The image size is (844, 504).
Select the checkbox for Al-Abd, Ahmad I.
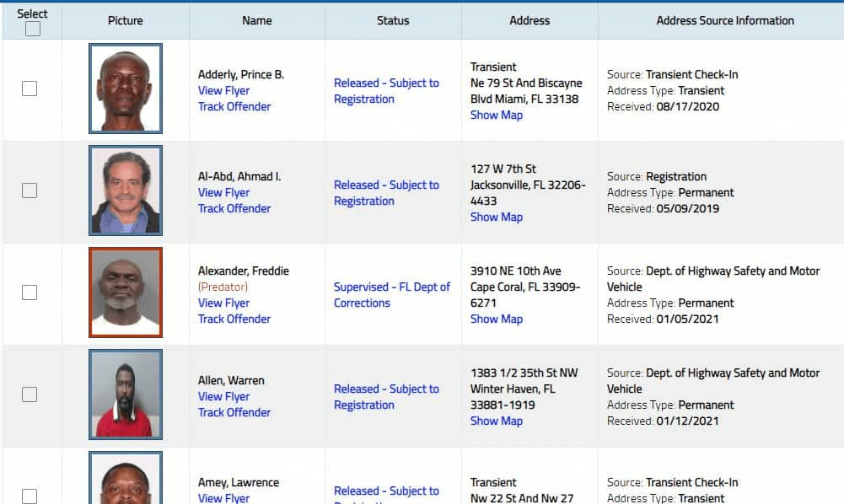click(x=30, y=190)
